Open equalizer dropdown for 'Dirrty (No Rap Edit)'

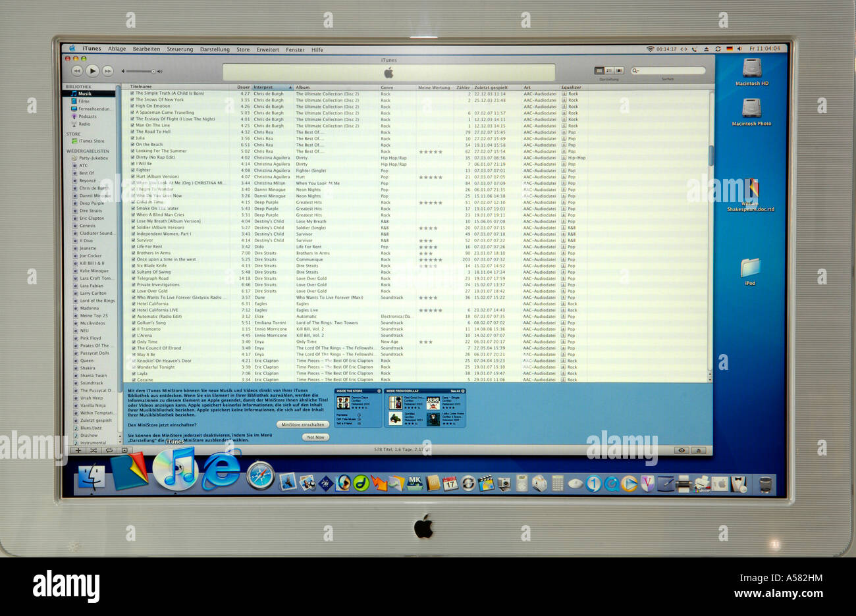[564, 157]
